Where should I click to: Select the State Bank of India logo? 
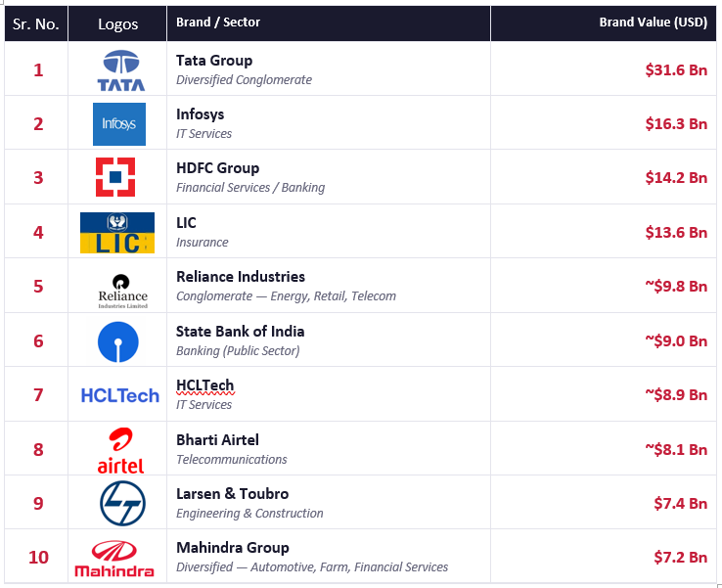117,341
